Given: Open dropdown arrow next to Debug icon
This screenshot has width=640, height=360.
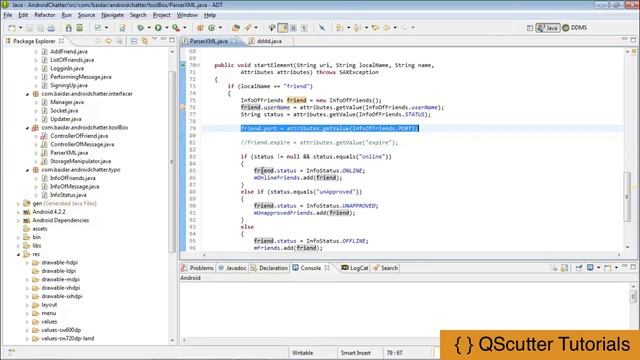Looking at the screenshot, I should (x=149, y=28).
